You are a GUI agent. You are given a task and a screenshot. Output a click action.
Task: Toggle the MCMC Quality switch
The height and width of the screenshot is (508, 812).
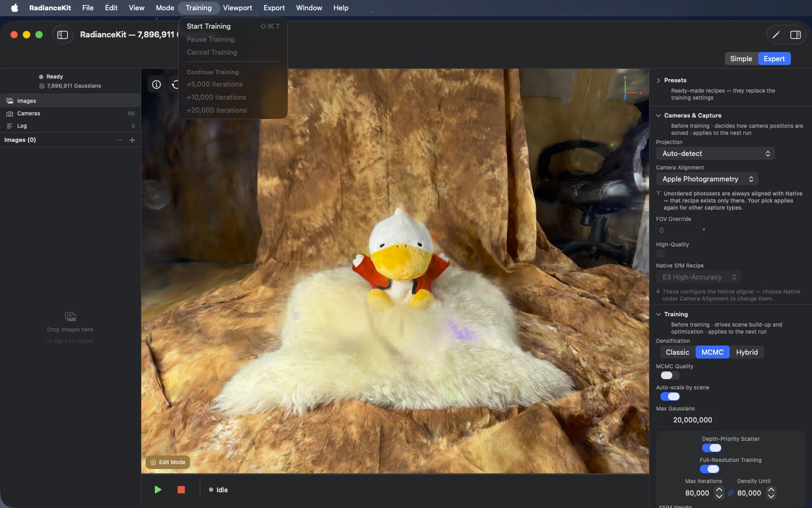click(670, 375)
